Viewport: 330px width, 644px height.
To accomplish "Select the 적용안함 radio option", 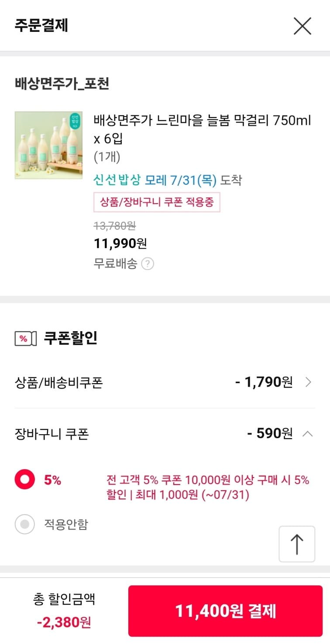I will [x=25, y=524].
